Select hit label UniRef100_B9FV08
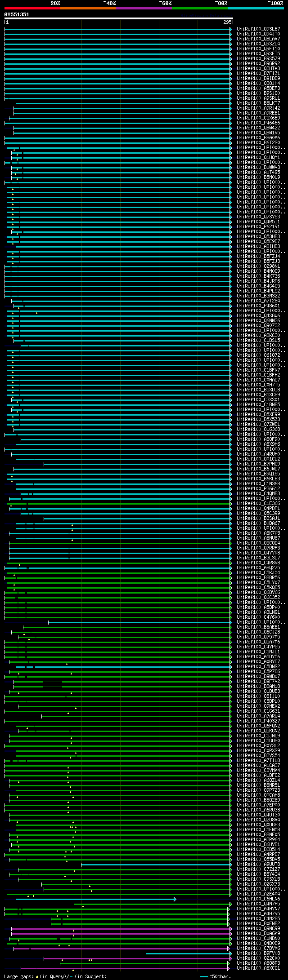Viewport: 288px width, 980px height. click(x=258, y=953)
